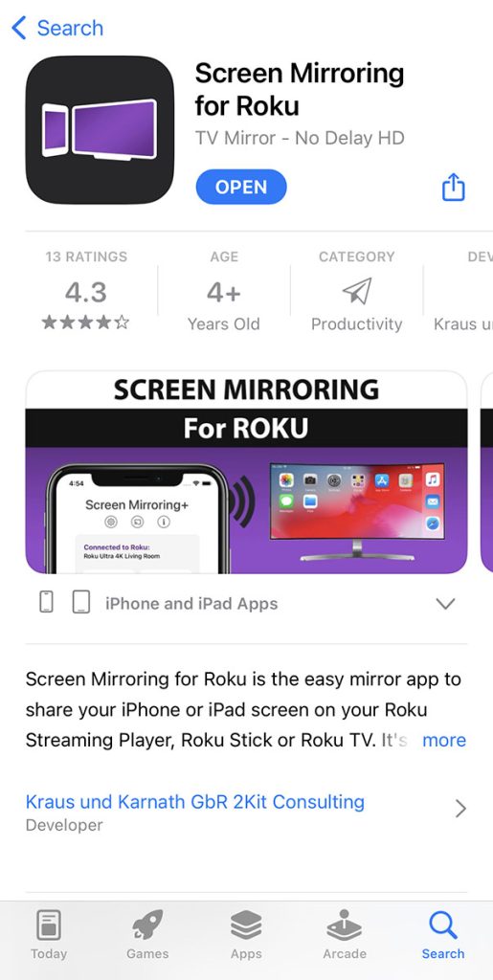Expand the iPhone and iPad Apps chevron

coord(445,604)
